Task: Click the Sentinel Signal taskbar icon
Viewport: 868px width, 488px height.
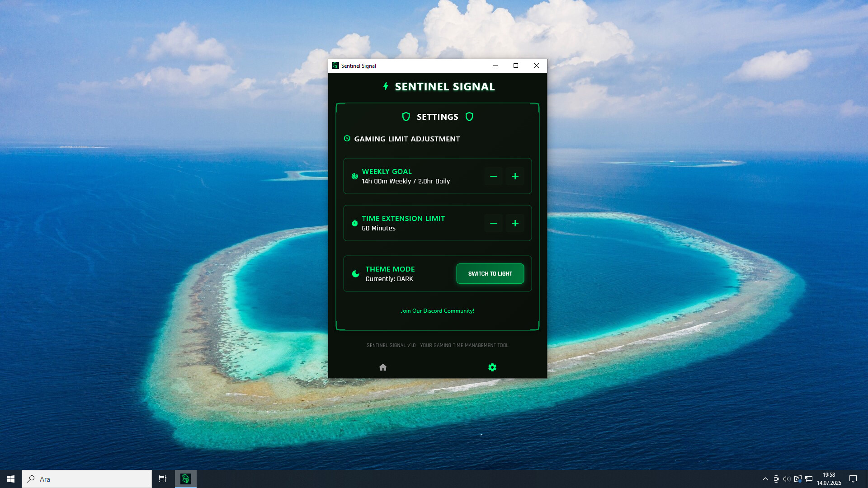Action: pyautogui.click(x=185, y=479)
